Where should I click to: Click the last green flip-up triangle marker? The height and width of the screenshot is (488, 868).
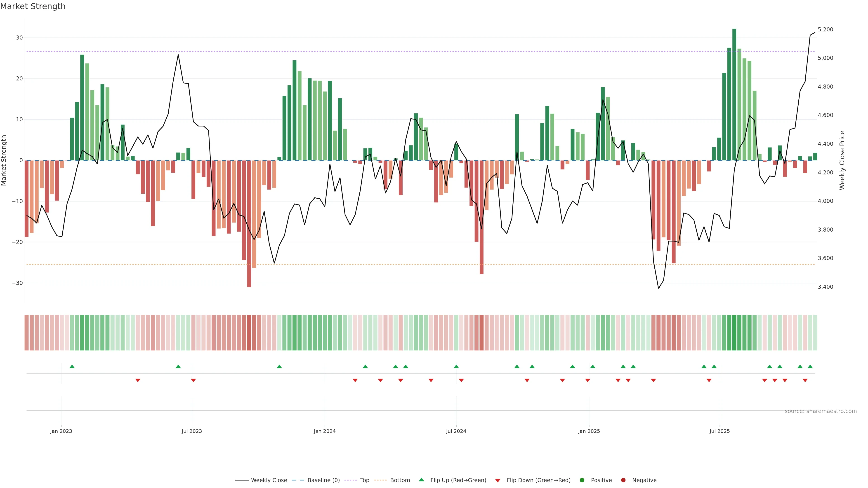click(810, 366)
